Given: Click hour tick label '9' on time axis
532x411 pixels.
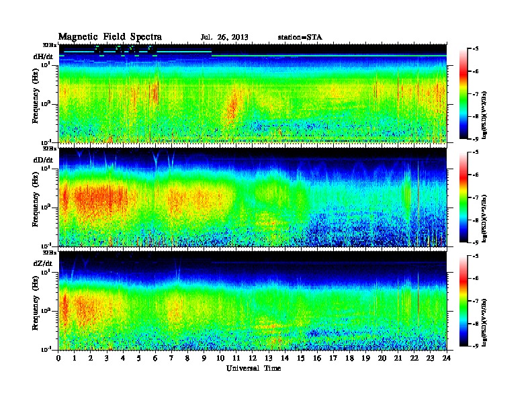Looking at the screenshot, I should point(204,359).
